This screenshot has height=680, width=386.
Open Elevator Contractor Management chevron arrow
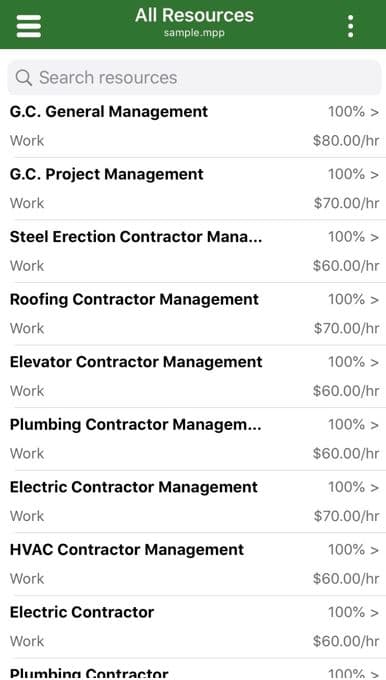tap(375, 362)
